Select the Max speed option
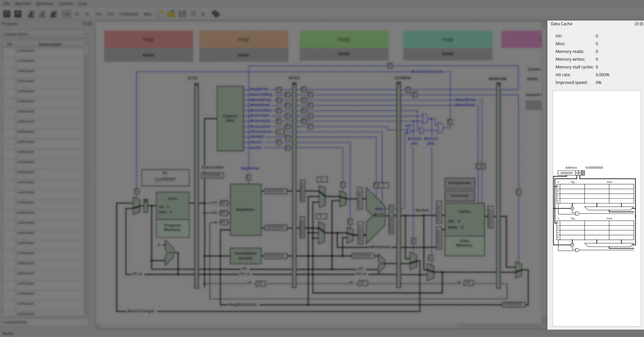This screenshot has width=644, height=337. pyautogui.click(x=147, y=14)
